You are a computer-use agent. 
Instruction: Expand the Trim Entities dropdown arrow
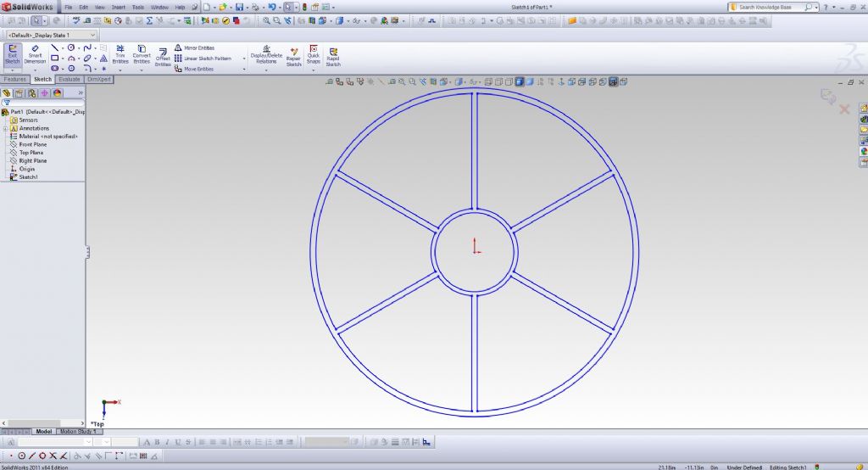120,70
